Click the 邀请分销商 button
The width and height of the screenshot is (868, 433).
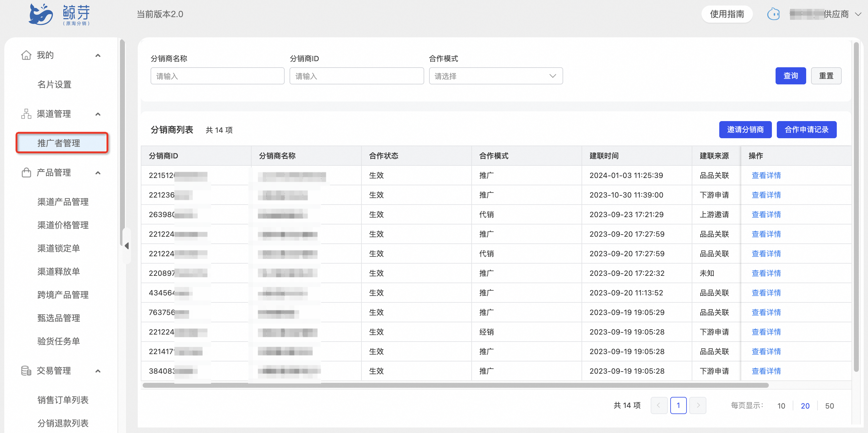tap(745, 130)
